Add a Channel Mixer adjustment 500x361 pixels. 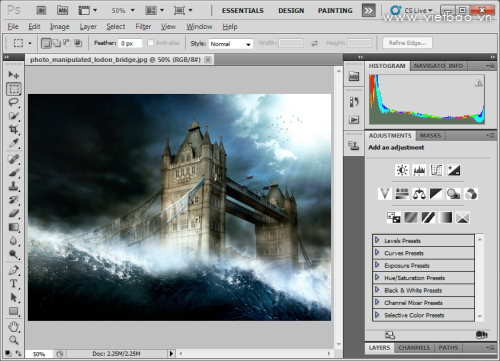[470, 194]
